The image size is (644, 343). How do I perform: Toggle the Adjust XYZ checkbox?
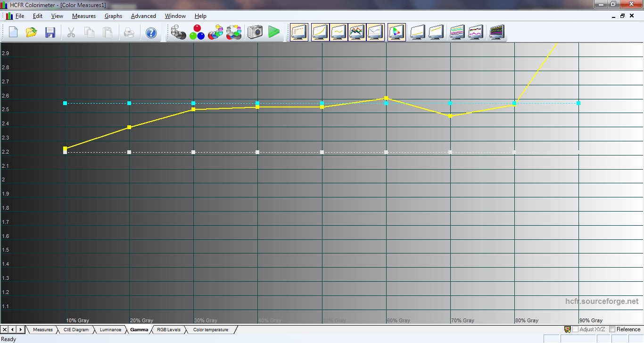576,329
